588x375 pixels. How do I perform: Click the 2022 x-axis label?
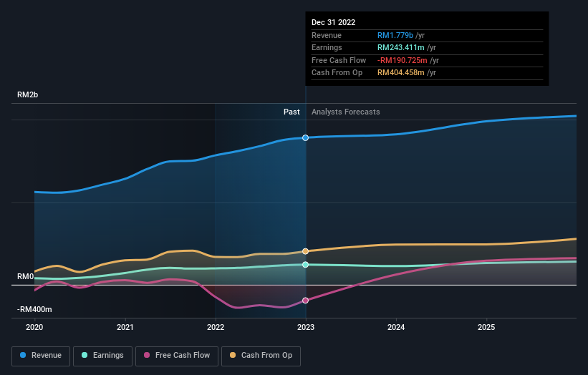point(216,327)
